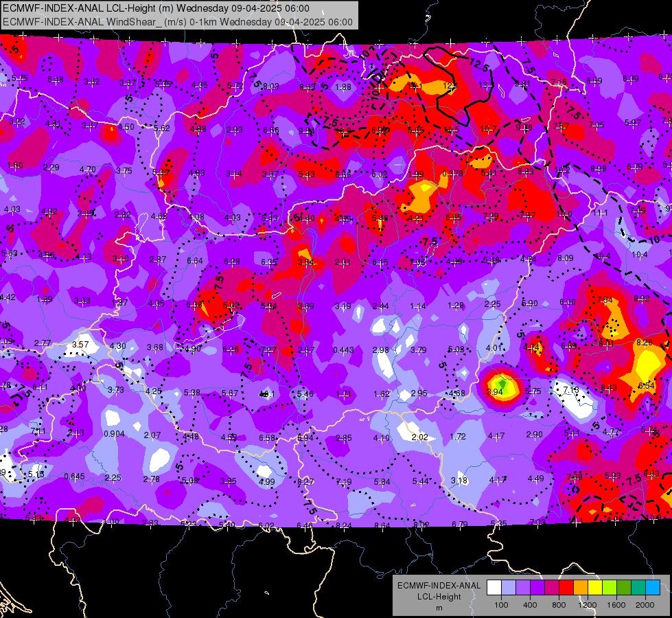Click the blue 2000+ legend swatch
This screenshot has width=672, height=618.
[653, 588]
